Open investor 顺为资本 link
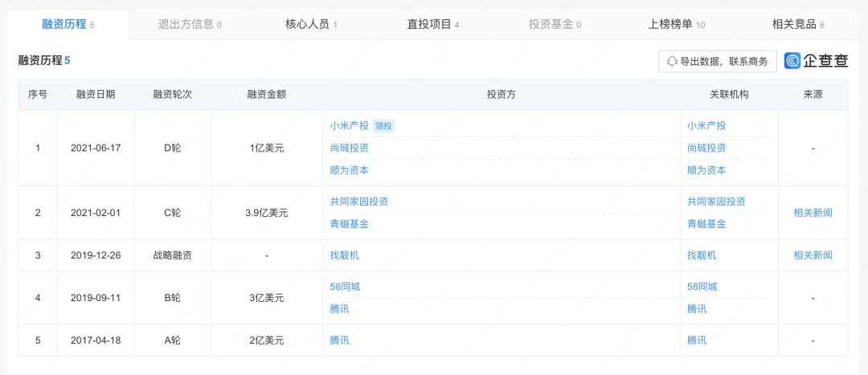 [350, 170]
